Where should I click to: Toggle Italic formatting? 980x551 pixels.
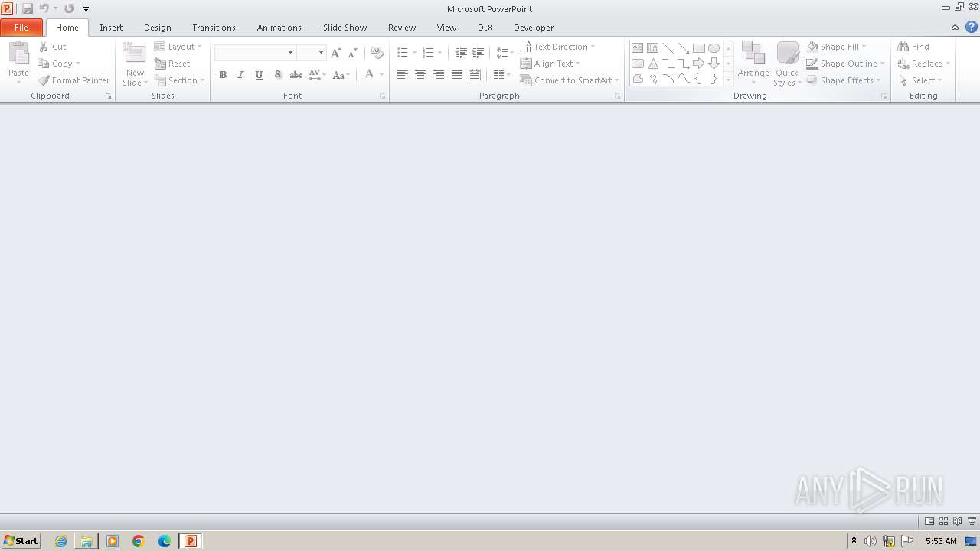240,75
